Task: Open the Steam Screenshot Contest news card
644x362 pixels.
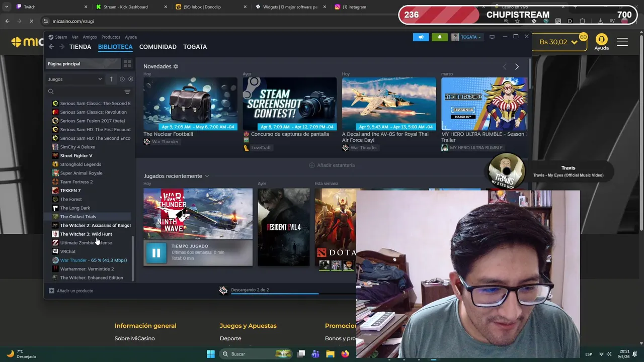Action: [x=290, y=104]
